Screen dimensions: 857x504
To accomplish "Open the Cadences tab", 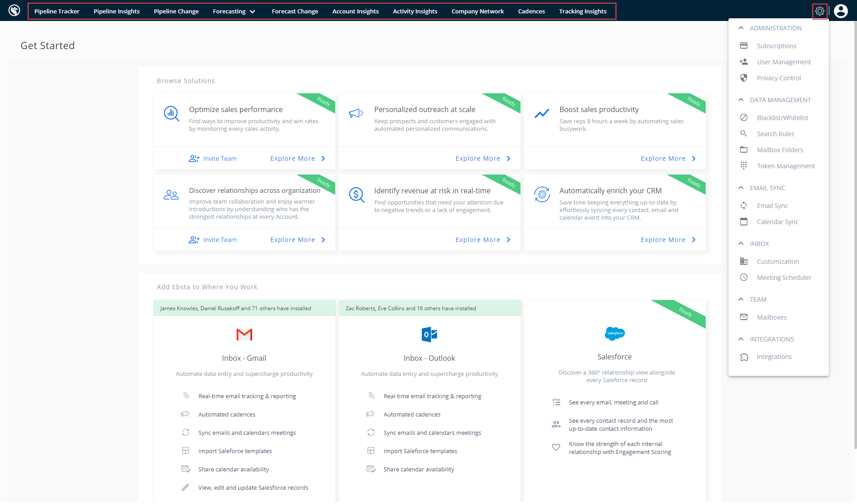I will pos(531,11).
